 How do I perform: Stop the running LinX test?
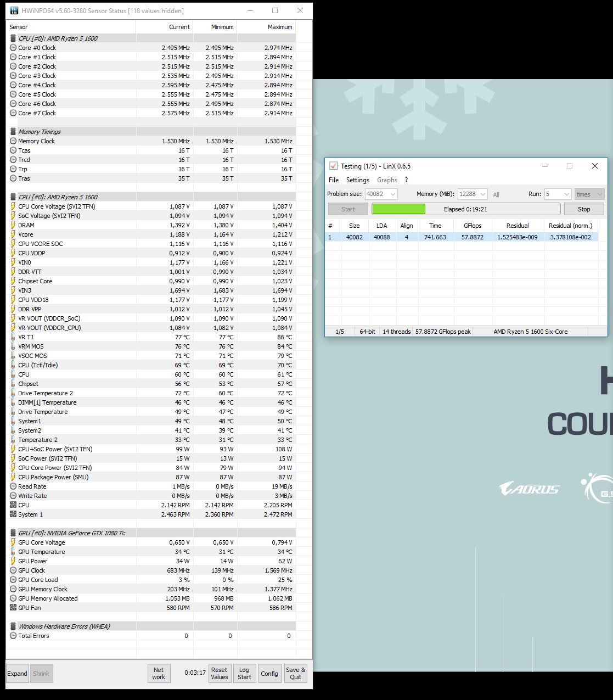click(x=584, y=209)
